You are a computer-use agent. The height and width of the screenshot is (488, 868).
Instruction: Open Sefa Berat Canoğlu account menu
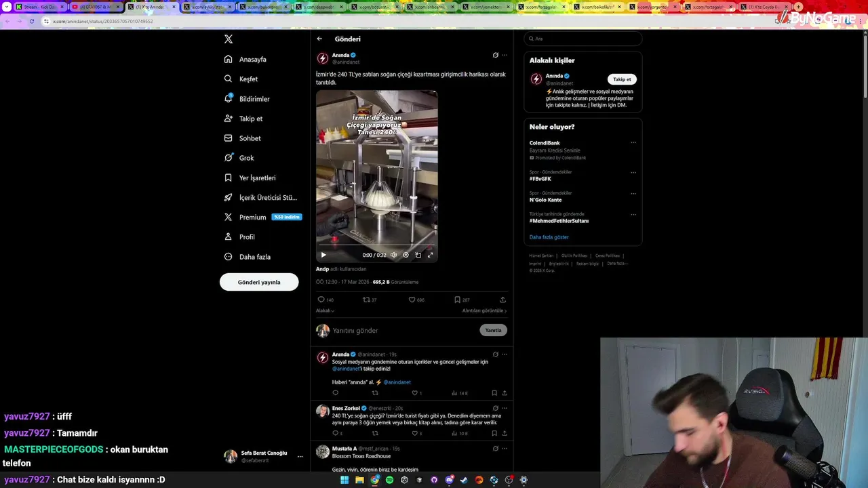pos(264,456)
